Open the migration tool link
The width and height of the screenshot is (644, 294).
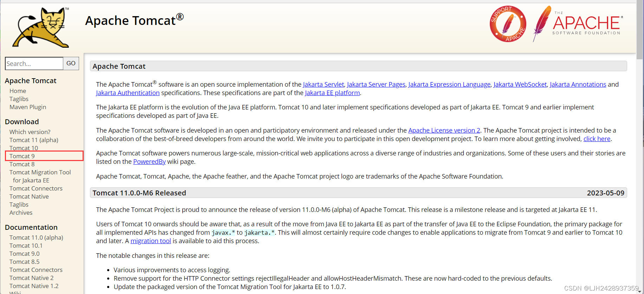(x=151, y=241)
